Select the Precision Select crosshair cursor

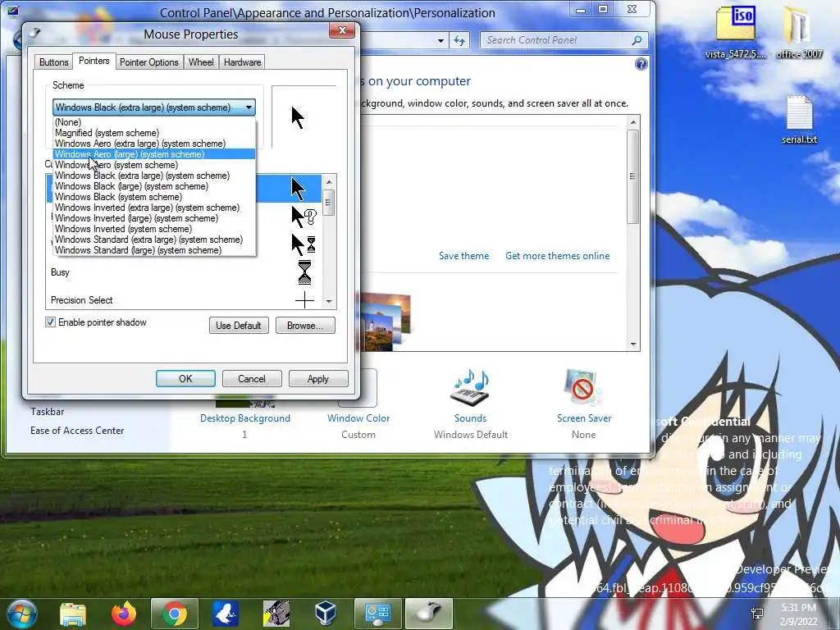[x=304, y=300]
